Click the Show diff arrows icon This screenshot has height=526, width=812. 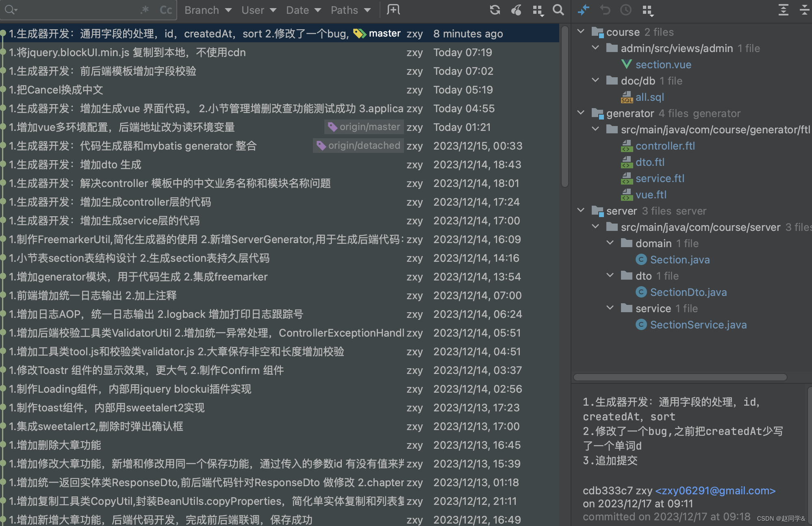coord(584,10)
